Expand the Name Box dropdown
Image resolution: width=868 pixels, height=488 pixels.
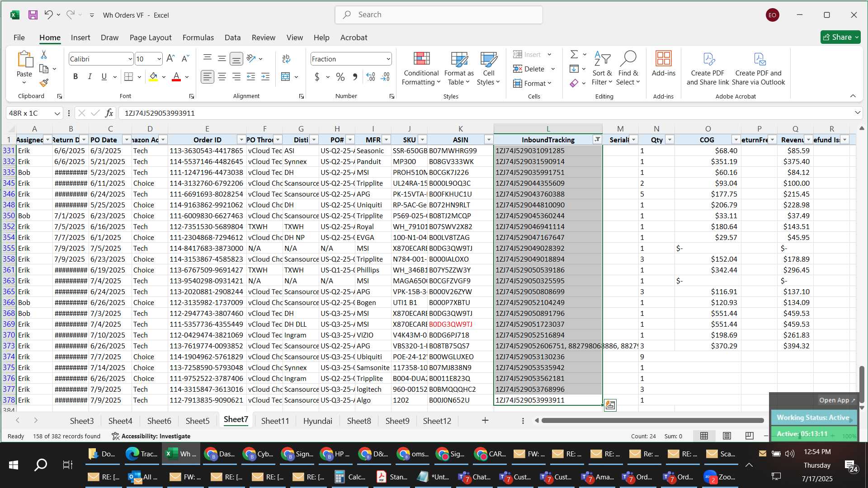point(57,113)
